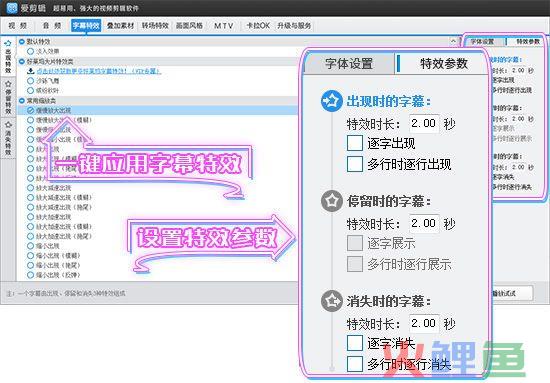Open the 视频 tab in the top bar
550x383 pixels.
[18, 26]
